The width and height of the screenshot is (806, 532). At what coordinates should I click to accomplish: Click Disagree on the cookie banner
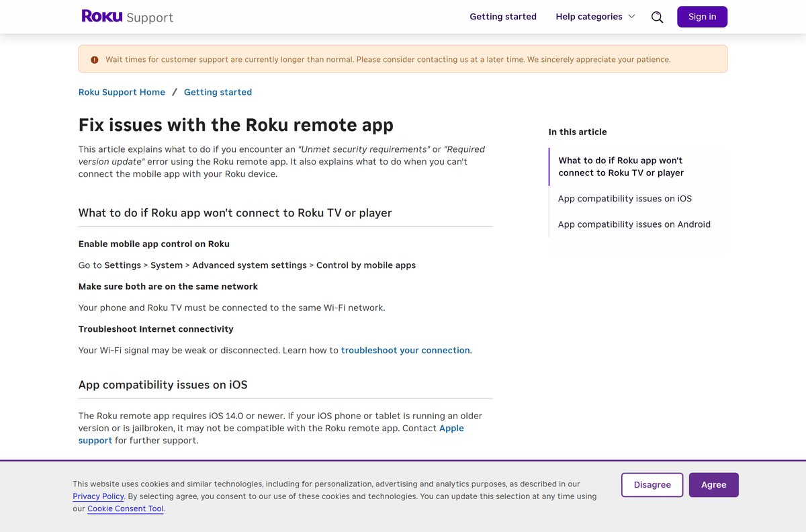pos(652,485)
